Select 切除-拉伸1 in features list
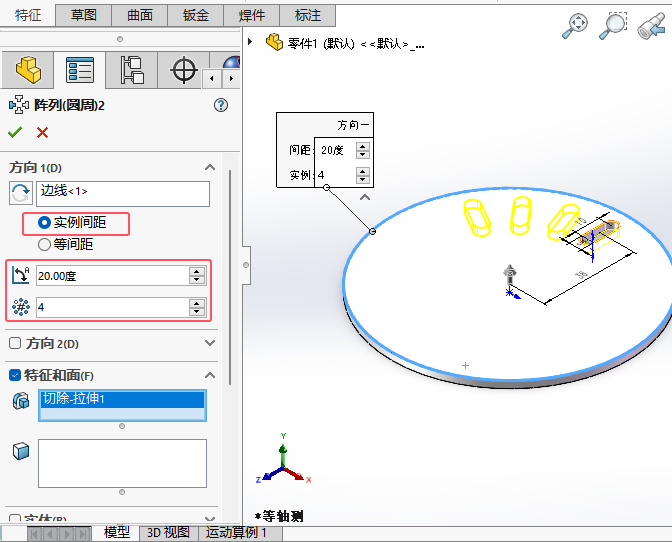 point(122,399)
